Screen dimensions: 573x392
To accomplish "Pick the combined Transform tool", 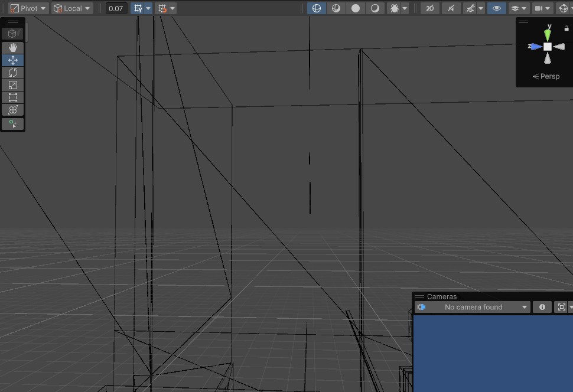I will coord(12,110).
